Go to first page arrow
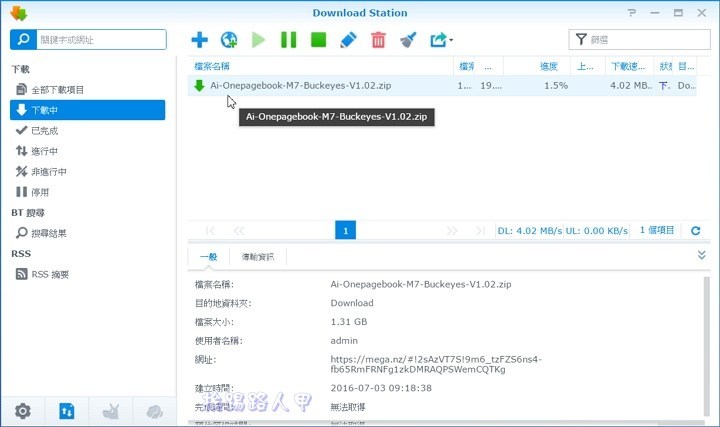The image size is (720, 427). (x=211, y=230)
